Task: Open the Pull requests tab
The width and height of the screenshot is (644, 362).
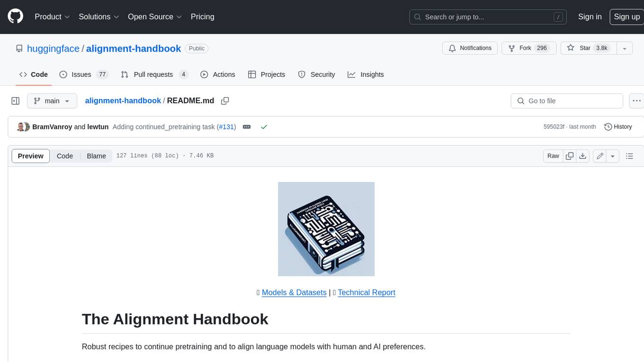Action: pyautogui.click(x=154, y=74)
